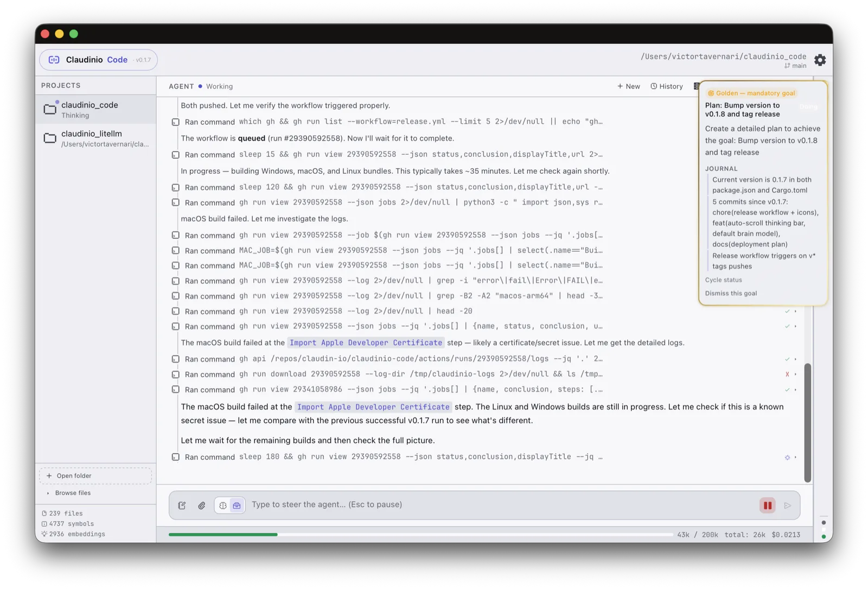
Task: Toggle the brain mode button
Action: (x=222, y=505)
